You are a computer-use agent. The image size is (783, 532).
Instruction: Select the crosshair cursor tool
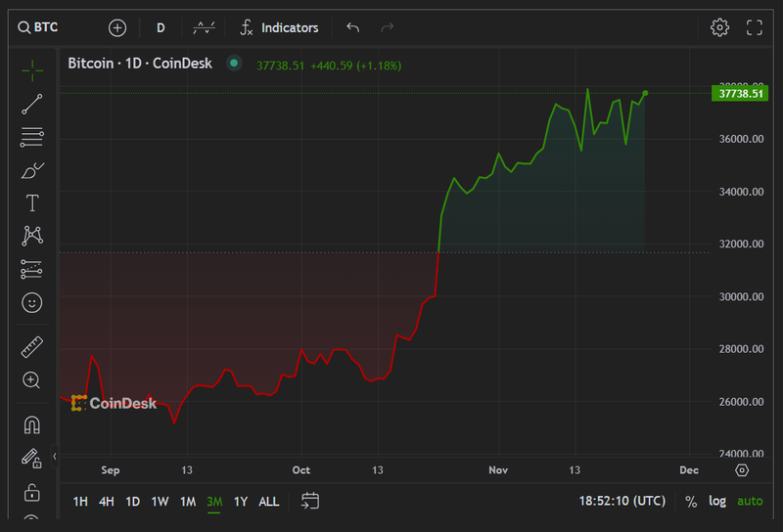pos(31,68)
